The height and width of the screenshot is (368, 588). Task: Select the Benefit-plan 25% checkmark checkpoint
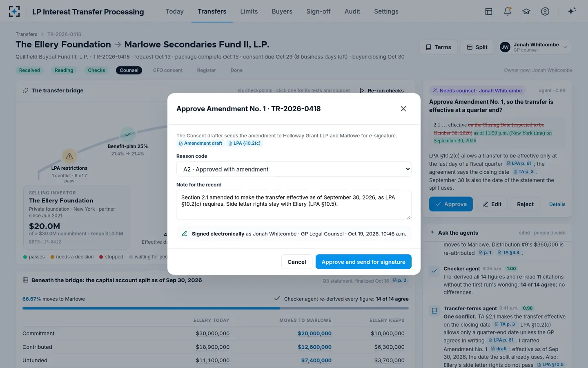click(x=128, y=134)
